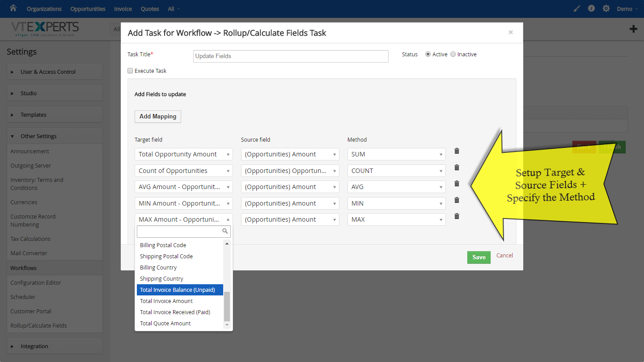
Task: Click the dropdown list scroll-up arrow
Action: [x=227, y=244]
